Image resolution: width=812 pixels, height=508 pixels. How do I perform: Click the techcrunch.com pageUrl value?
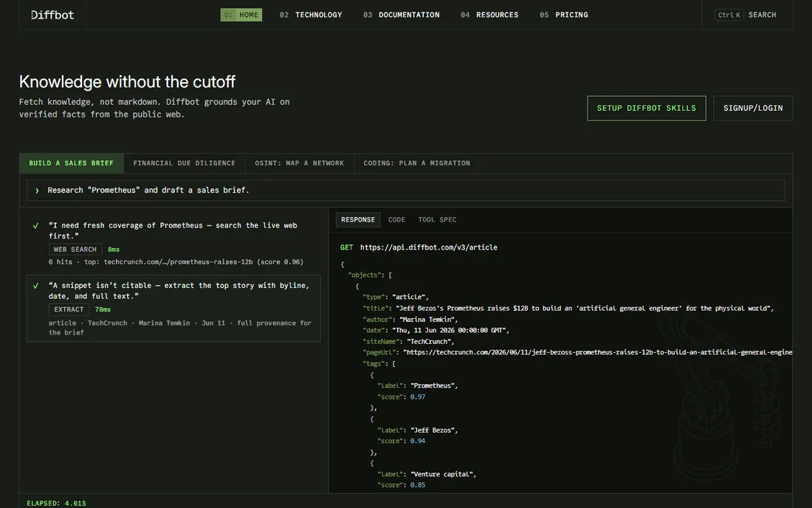pos(598,352)
